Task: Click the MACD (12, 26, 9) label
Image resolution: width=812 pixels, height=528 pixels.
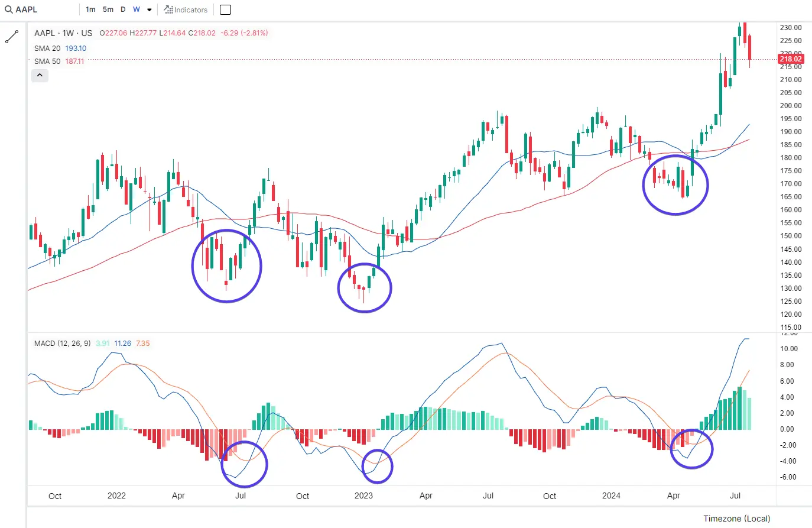Action: 62,343
